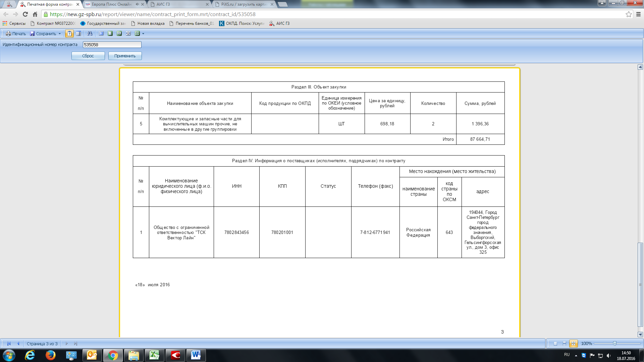This screenshot has width=644, height=362.
Task: Open Перечень банков_01 bookmark
Action: (192, 23)
